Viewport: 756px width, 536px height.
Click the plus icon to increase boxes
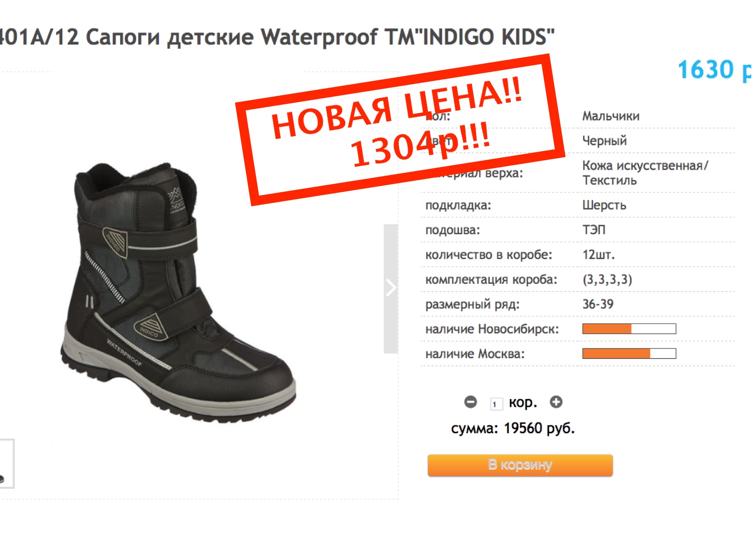556,402
